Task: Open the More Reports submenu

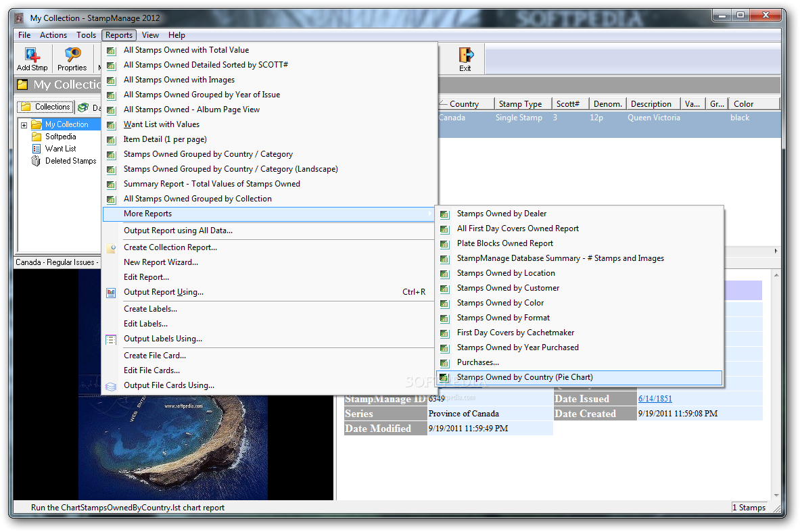Action: [x=269, y=214]
